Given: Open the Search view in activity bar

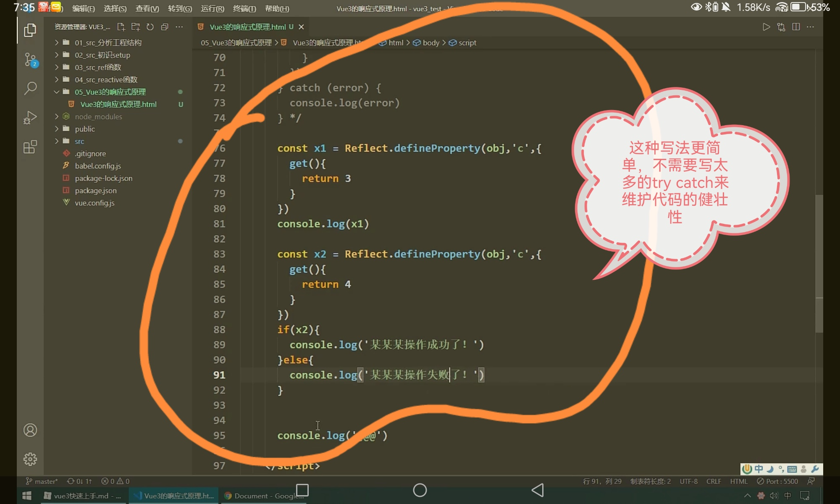Looking at the screenshot, I should coord(30,88).
